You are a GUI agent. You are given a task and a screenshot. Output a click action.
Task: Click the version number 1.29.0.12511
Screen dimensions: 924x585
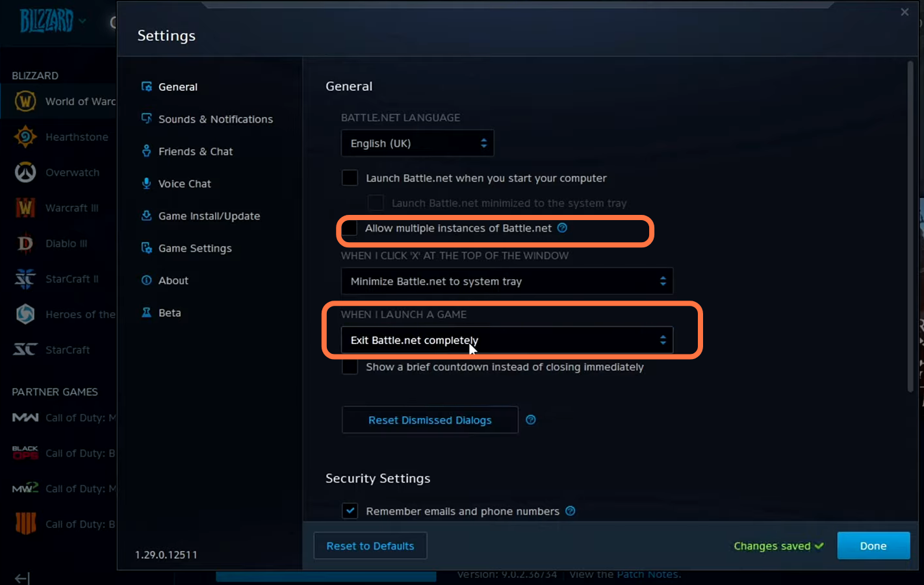(166, 554)
